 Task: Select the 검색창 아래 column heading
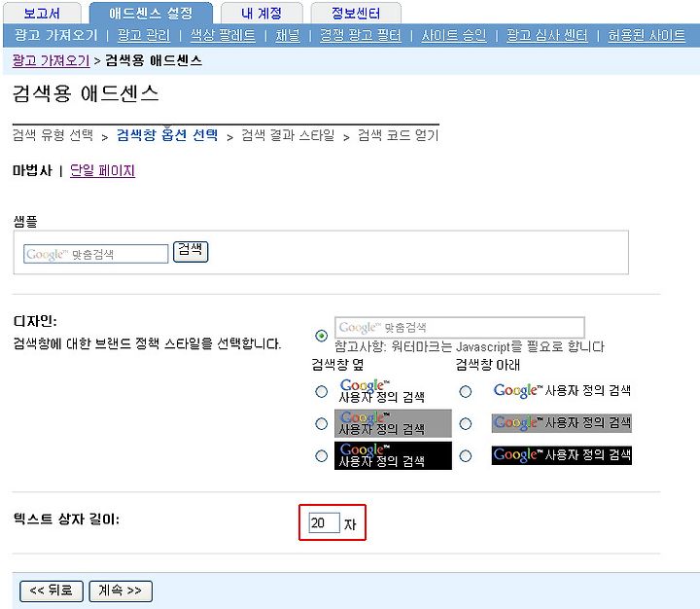click(x=487, y=365)
